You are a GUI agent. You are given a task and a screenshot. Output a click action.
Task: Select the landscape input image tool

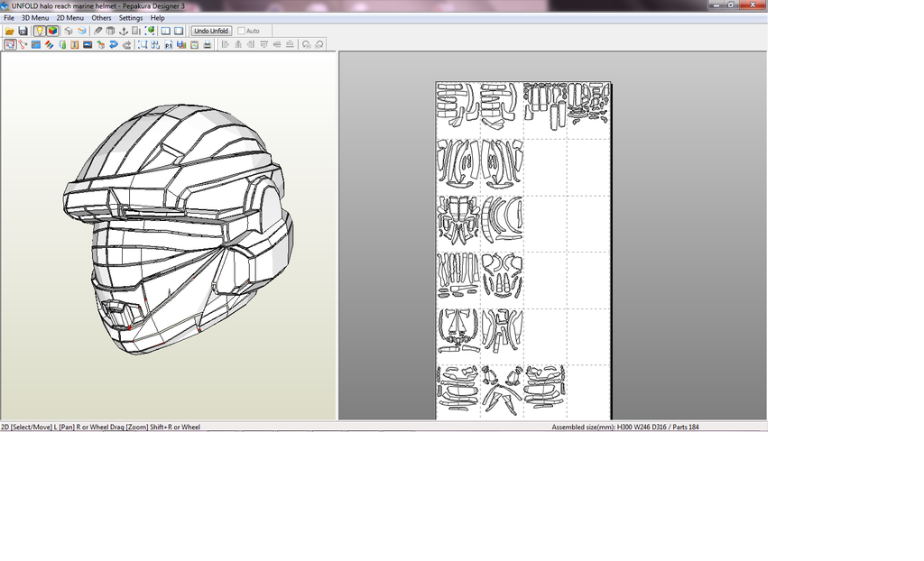[x=88, y=44]
